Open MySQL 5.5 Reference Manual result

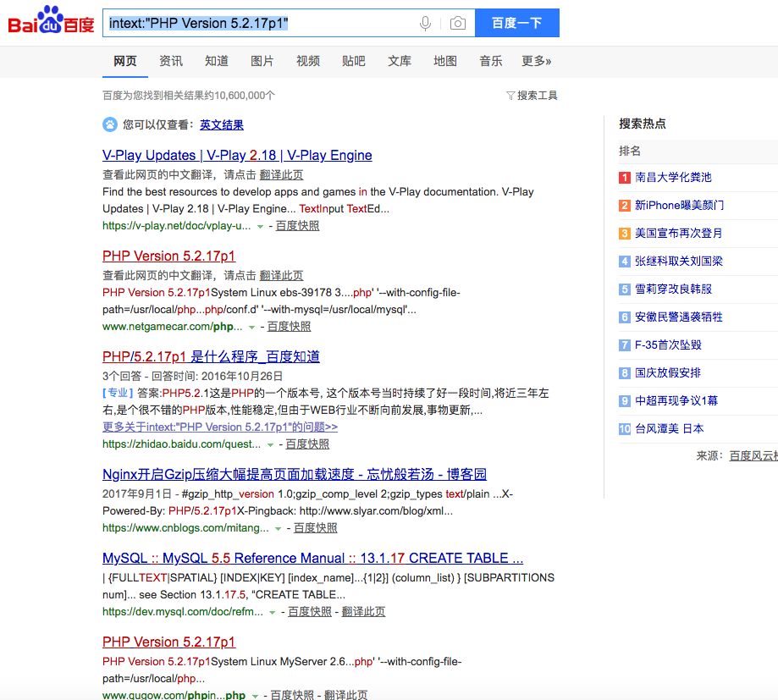coord(312,558)
